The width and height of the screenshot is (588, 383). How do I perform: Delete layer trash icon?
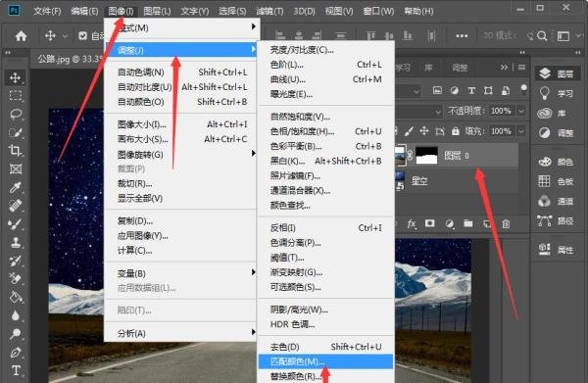(506, 223)
